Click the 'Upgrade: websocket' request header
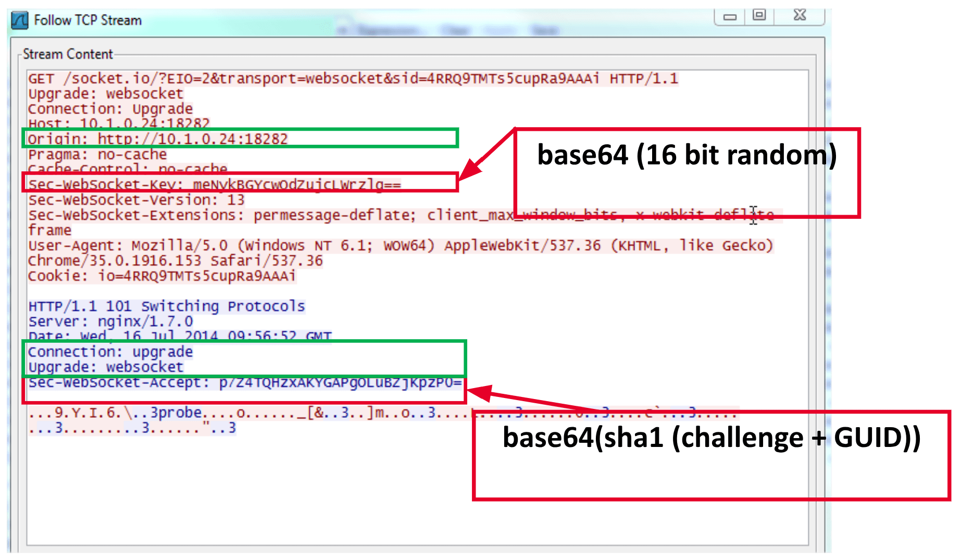Viewport: 961px width, 560px height. click(106, 94)
